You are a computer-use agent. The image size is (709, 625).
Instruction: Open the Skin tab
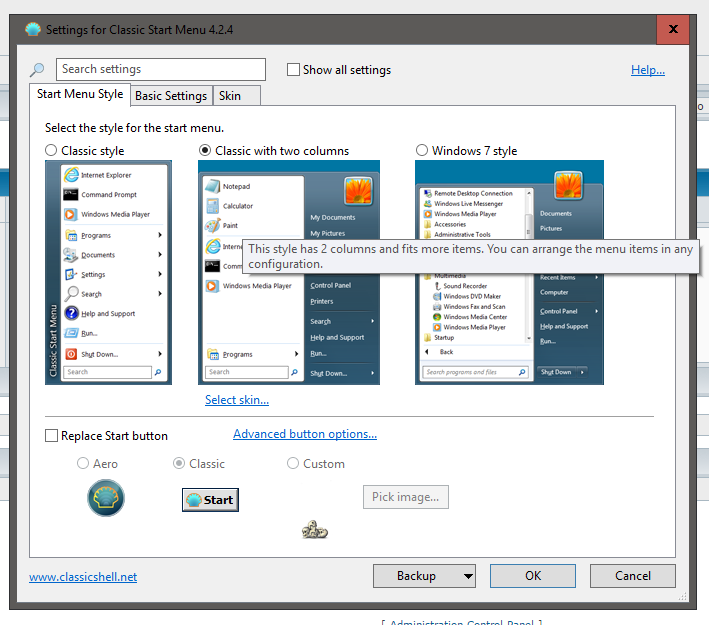click(236, 96)
